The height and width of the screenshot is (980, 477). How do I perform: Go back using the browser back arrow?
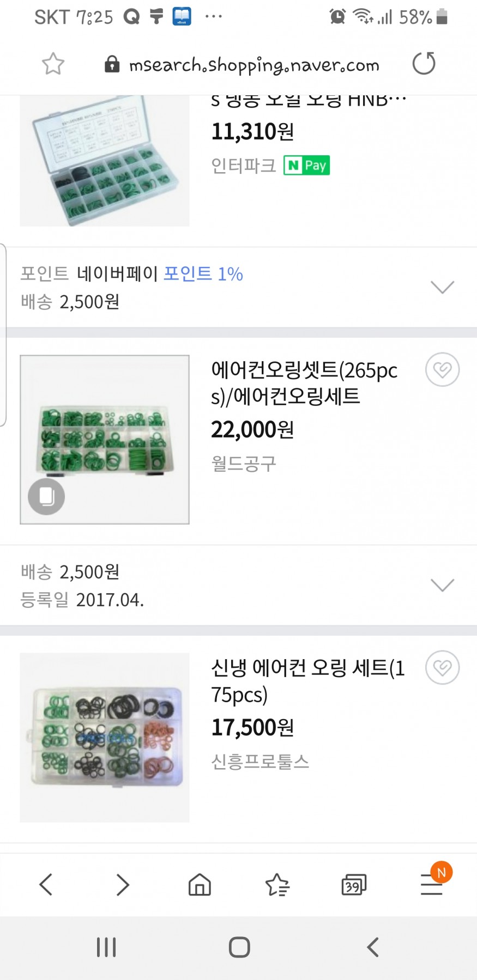tap(46, 884)
